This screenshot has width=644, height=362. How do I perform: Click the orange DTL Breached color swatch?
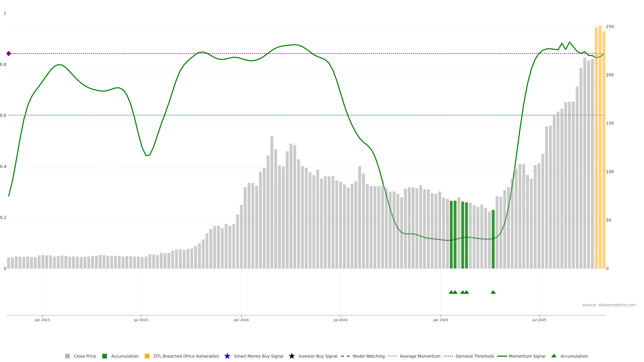(x=147, y=356)
